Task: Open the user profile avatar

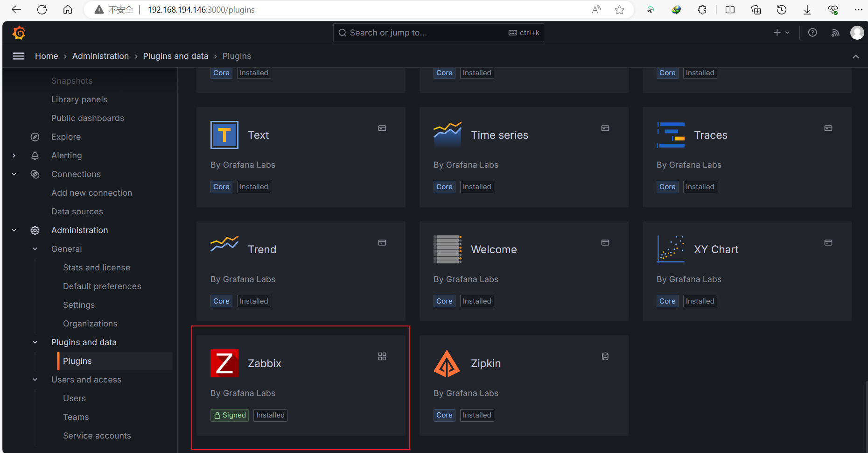Action: point(857,33)
